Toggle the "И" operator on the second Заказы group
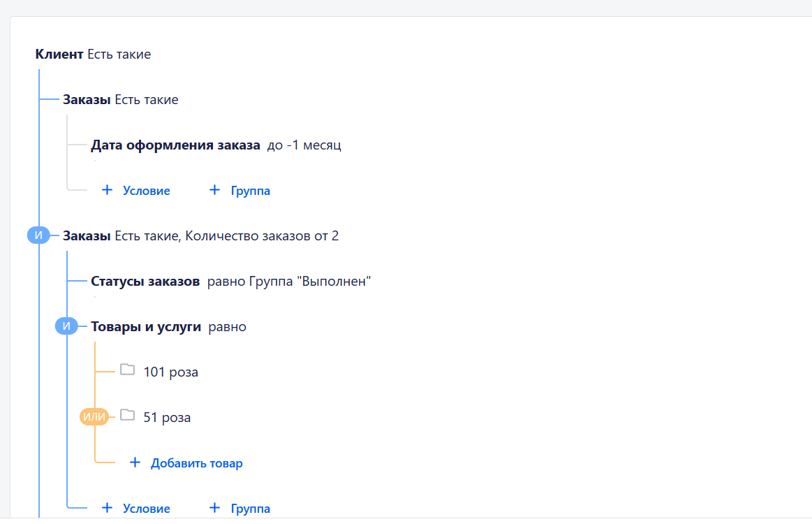This screenshot has width=812, height=524. click(39, 235)
